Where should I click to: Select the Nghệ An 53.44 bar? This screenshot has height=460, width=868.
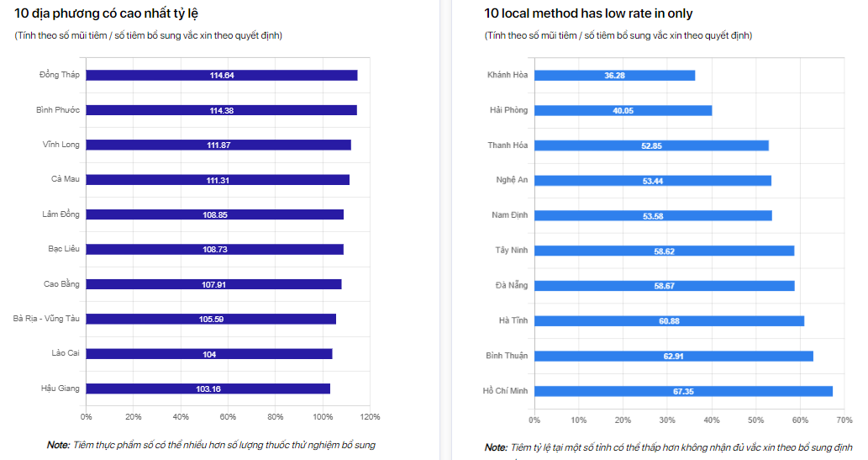[653, 181]
